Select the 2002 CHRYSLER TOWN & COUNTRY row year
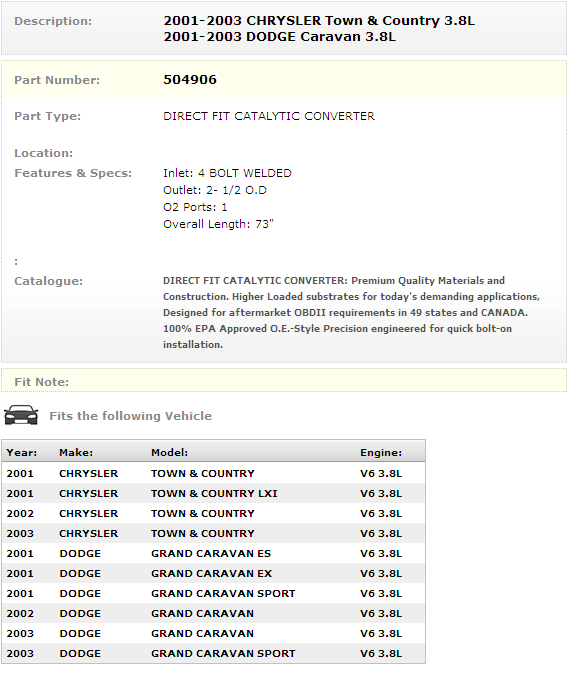Screen dimensions: 570x687 20,513
